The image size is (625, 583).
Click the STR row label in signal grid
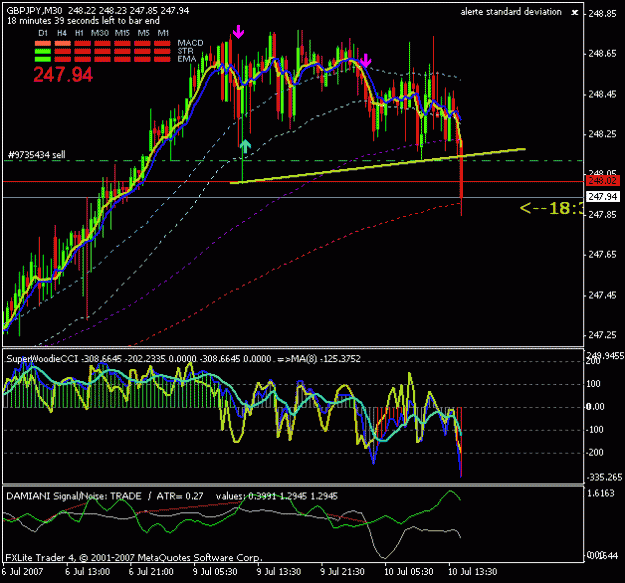tap(185, 51)
